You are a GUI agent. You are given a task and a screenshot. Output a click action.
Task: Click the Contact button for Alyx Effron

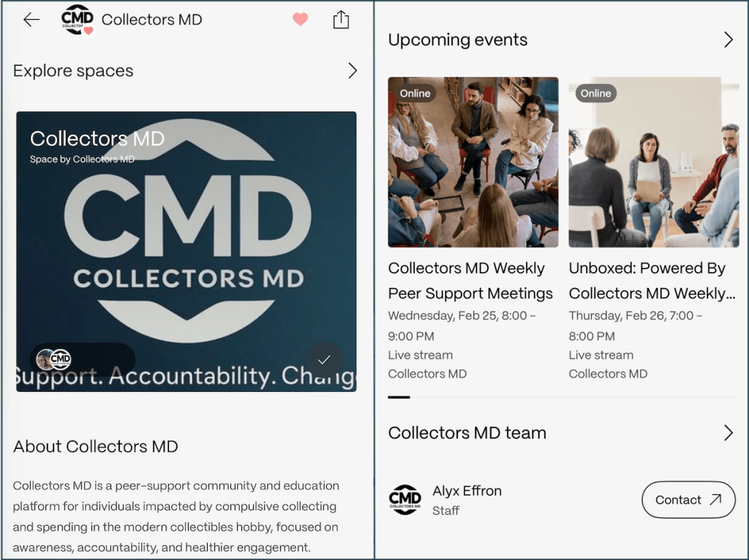(688, 500)
